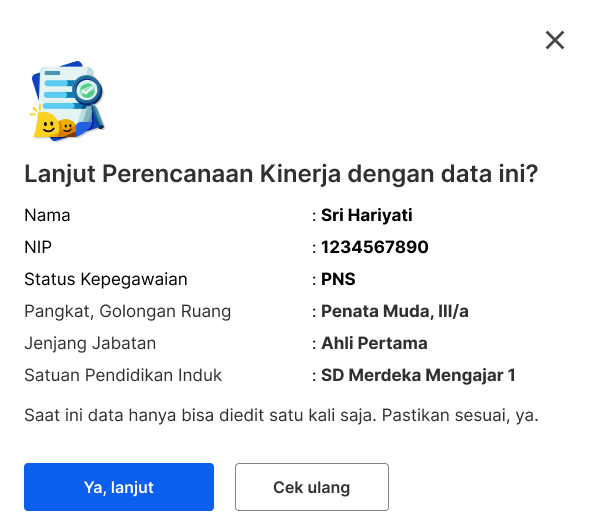The width and height of the screenshot is (595, 531).
Task: Click the NIP field label
Action: click(38, 247)
